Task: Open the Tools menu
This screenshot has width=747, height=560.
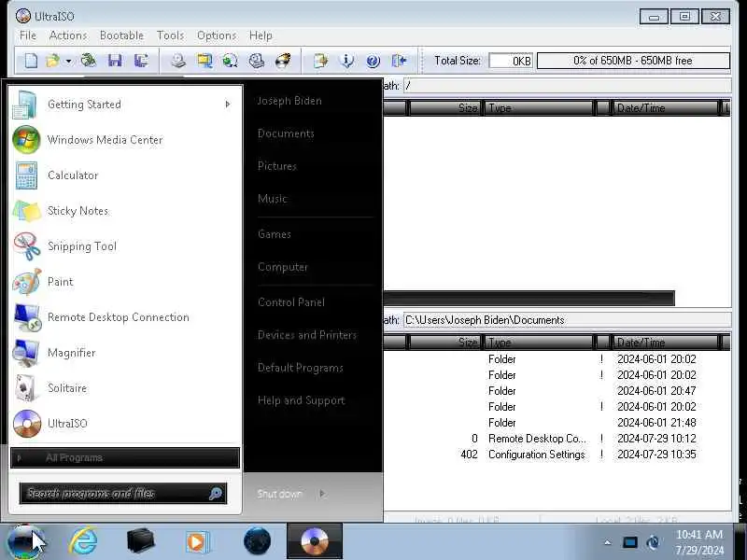Action: pos(170,35)
